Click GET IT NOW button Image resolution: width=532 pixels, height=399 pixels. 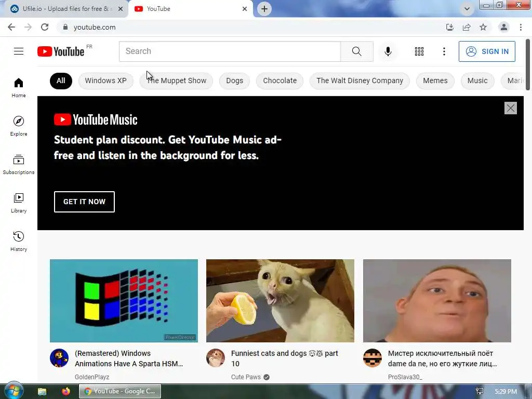pos(84,202)
